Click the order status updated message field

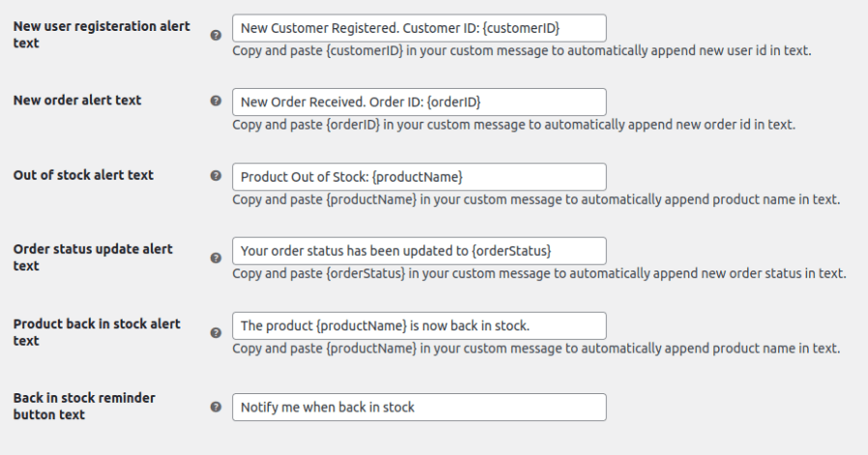pos(420,250)
